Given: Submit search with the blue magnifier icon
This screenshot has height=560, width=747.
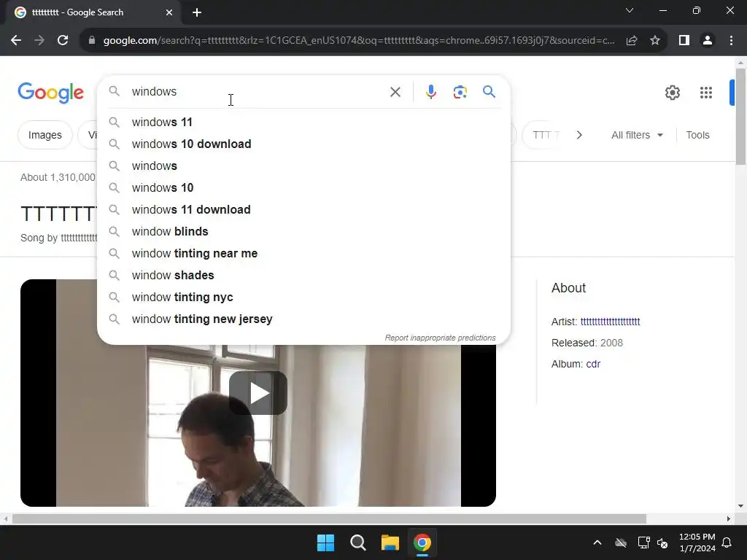Looking at the screenshot, I should coord(489,91).
